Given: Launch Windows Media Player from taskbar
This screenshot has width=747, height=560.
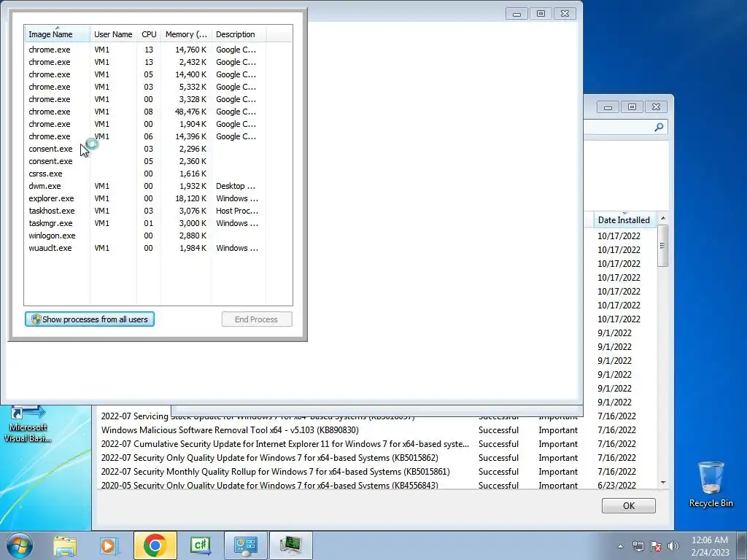Looking at the screenshot, I should point(109,545).
